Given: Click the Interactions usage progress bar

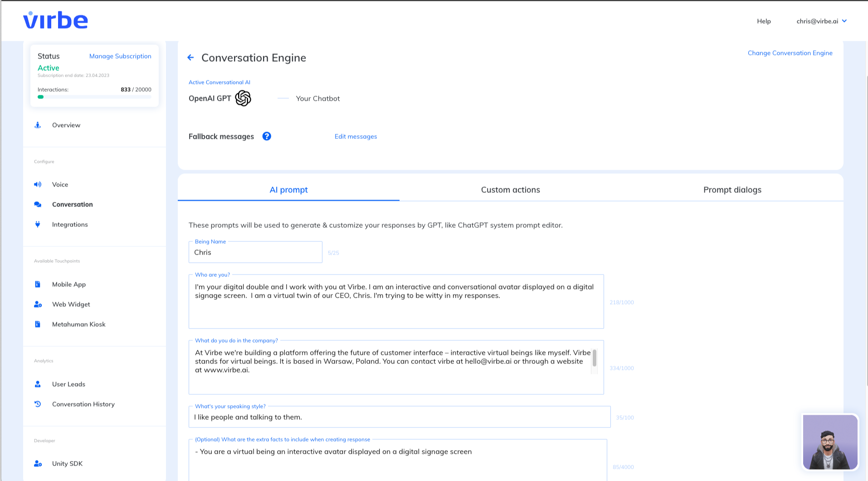Looking at the screenshot, I should [x=94, y=97].
